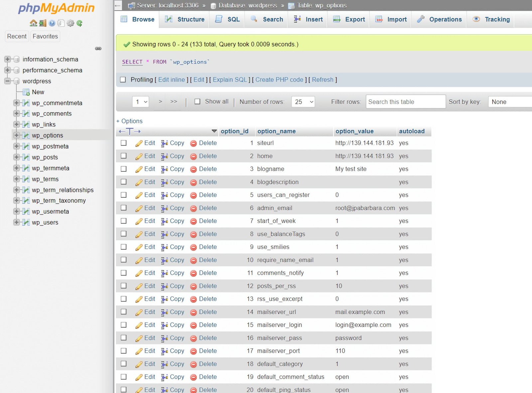Image resolution: width=532 pixels, height=393 pixels.
Task: Open the Number of rows dropdown
Action: (303, 102)
